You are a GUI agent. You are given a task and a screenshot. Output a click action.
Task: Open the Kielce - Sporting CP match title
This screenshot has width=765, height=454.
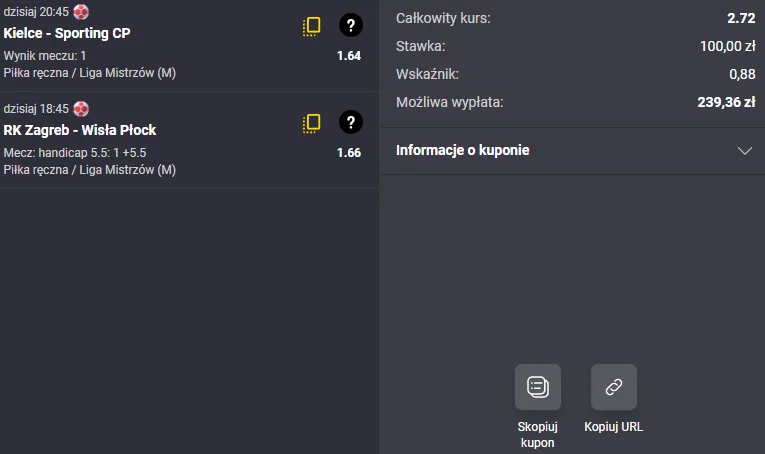67,33
